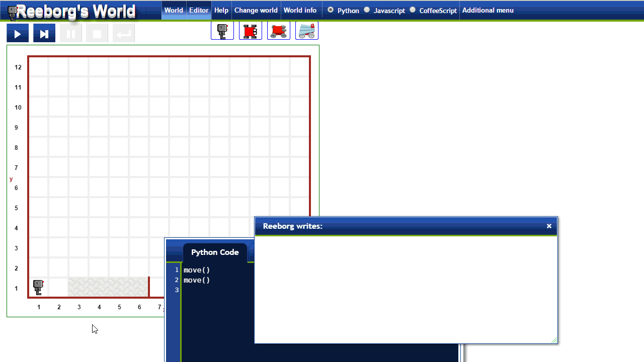The width and height of the screenshot is (644, 362).
Task: Open the Help menu item
Action: click(x=221, y=10)
